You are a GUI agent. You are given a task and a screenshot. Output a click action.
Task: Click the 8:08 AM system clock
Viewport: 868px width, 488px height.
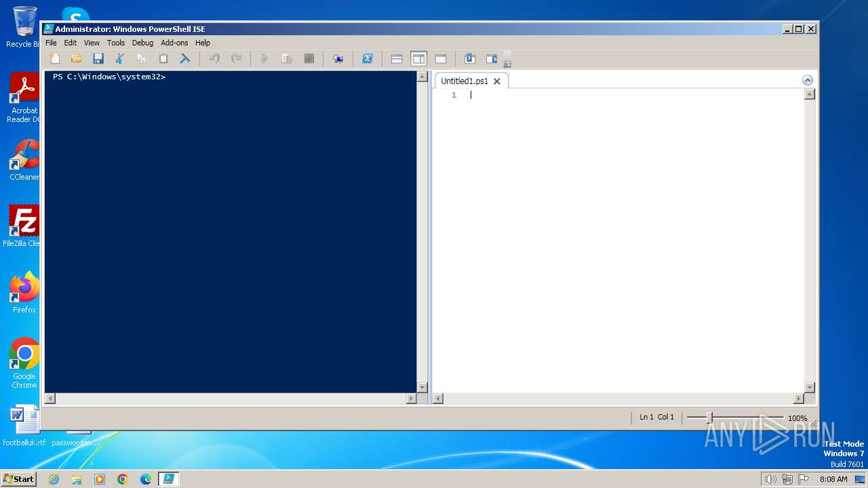(833, 479)
